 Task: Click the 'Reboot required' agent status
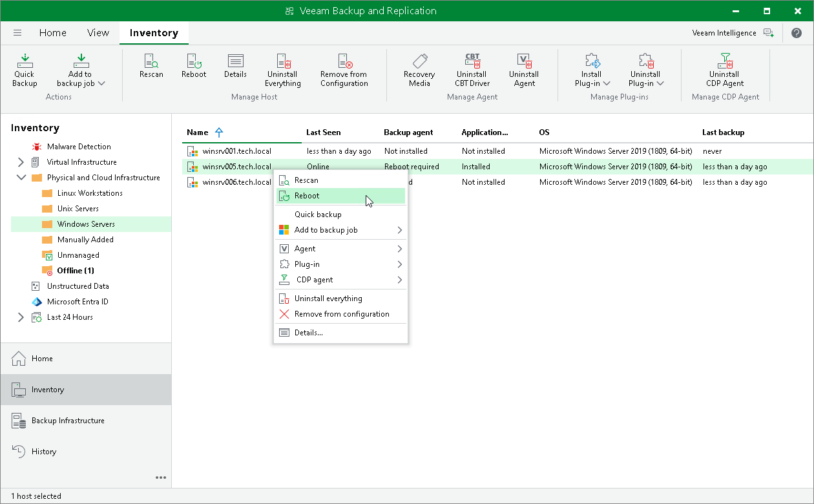[x=412, y=167]
